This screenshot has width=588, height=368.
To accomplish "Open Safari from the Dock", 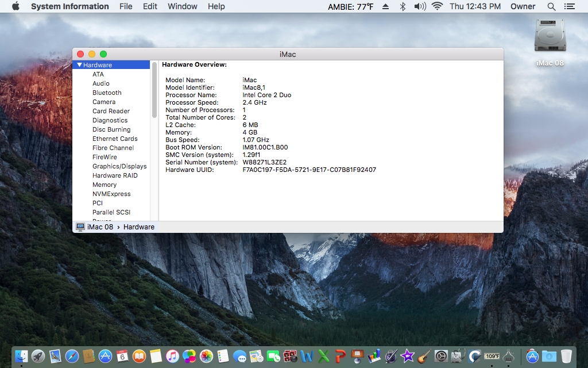I will point(72,355).
